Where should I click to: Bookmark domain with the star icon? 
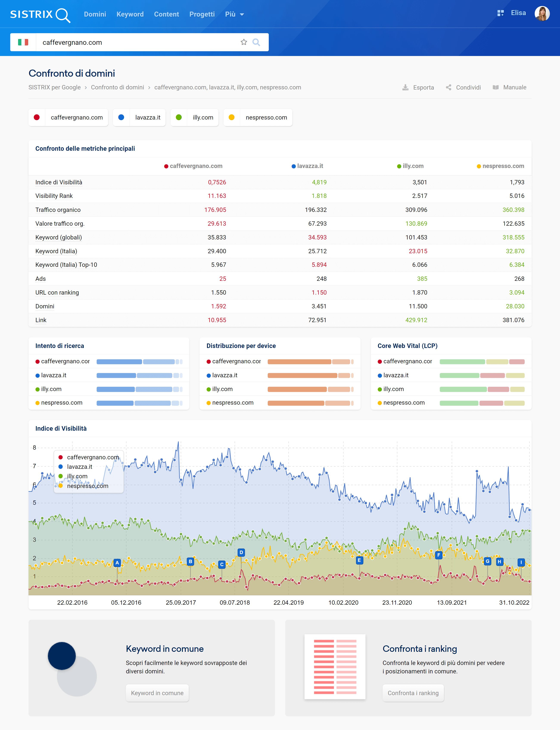click(x=244, y=42)
